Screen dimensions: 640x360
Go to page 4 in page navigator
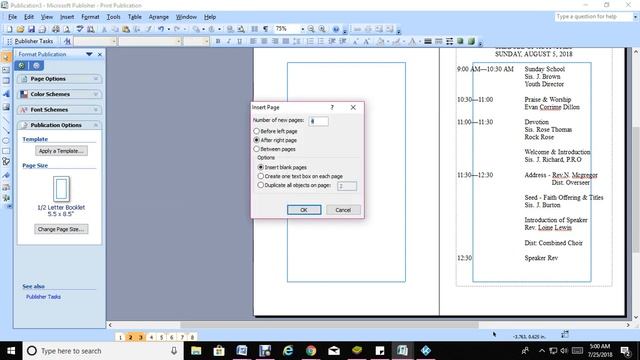151,337
